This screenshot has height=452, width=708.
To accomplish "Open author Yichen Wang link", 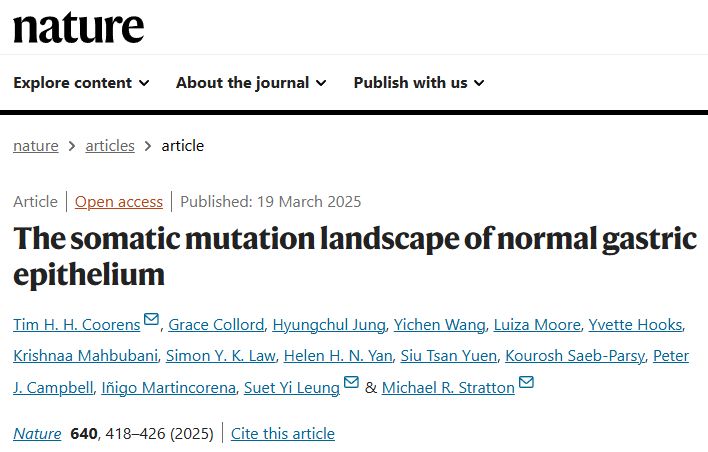I will [439, 325].
